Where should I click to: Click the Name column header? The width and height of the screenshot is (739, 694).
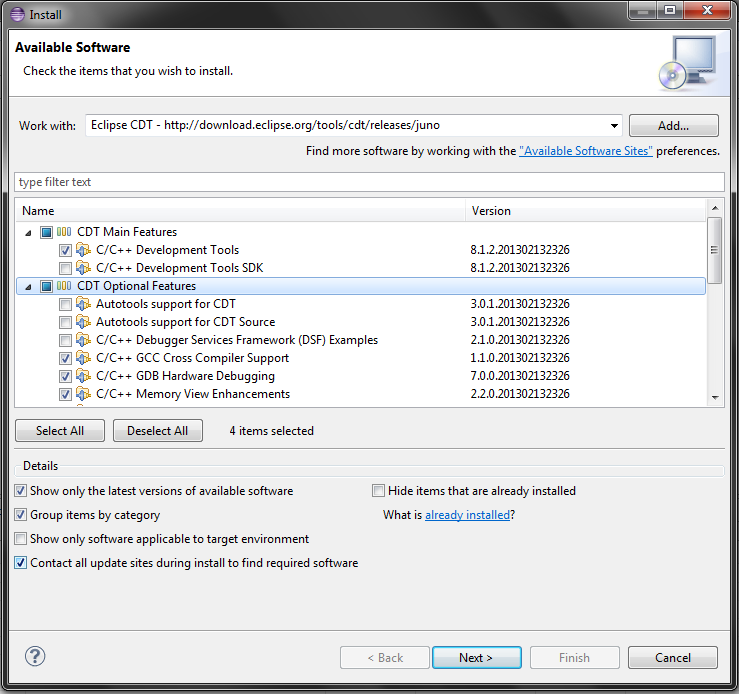[x=241, y=211]
